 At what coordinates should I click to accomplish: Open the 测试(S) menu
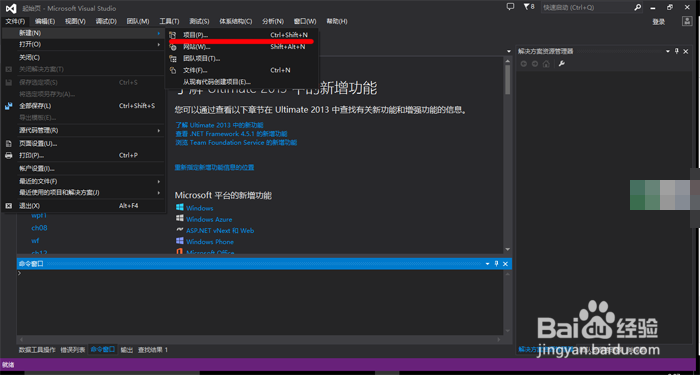coord(199,21)
